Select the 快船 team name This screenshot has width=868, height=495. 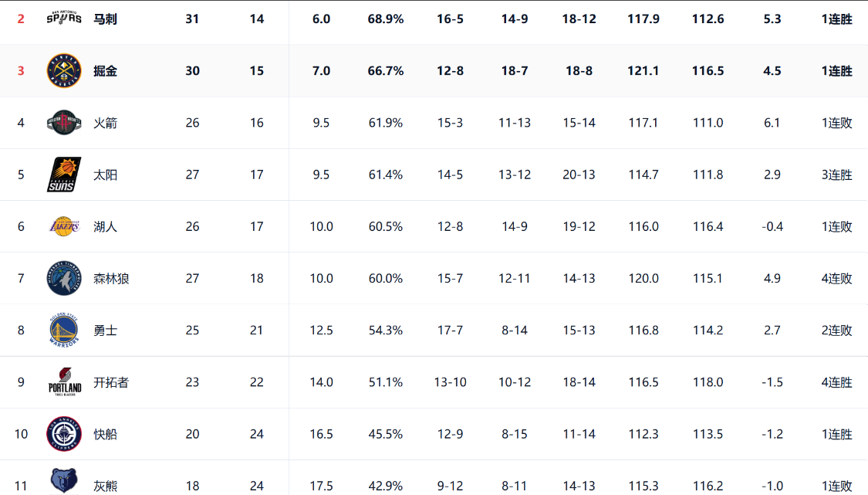[105, 434]
